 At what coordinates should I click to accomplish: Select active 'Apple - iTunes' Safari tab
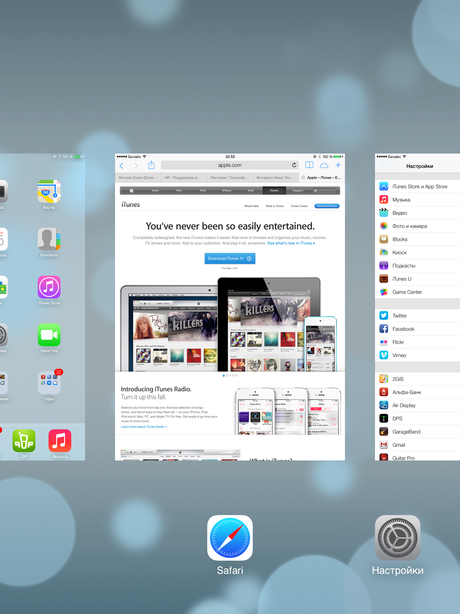click(x=321, y=177)
